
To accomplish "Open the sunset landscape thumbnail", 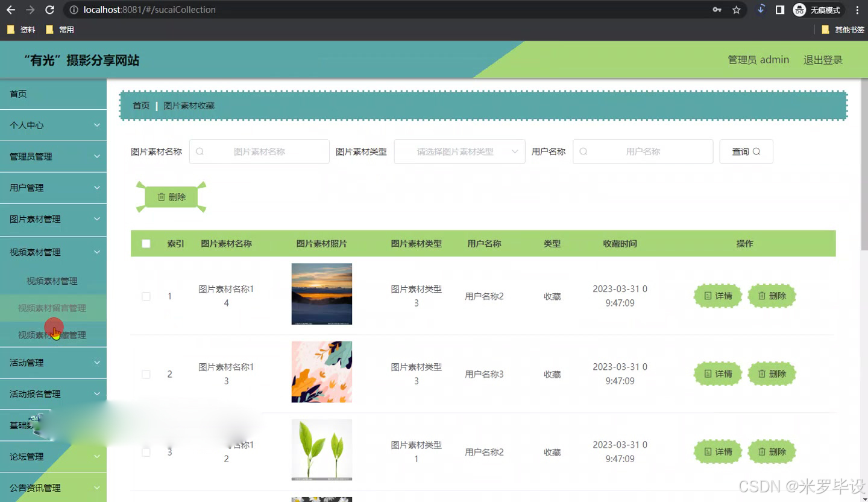I will pos(322,294).
